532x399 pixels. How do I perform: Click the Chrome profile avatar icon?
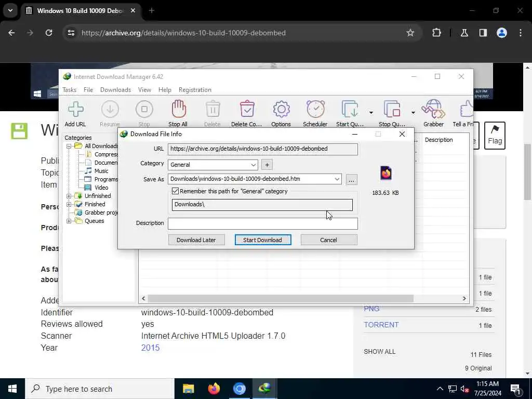(x=501, y=33)
